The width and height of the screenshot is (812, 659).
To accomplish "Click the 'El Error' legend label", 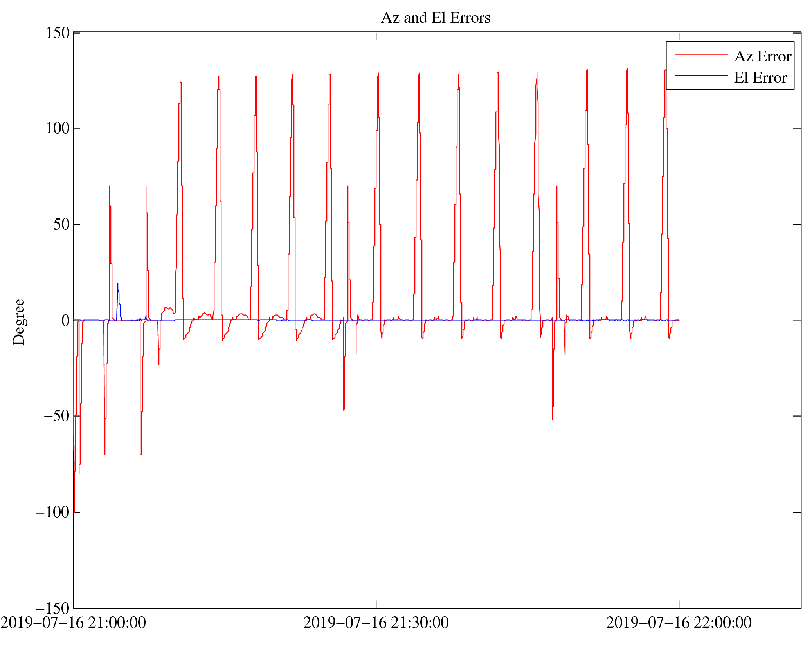I will (760, 78).
